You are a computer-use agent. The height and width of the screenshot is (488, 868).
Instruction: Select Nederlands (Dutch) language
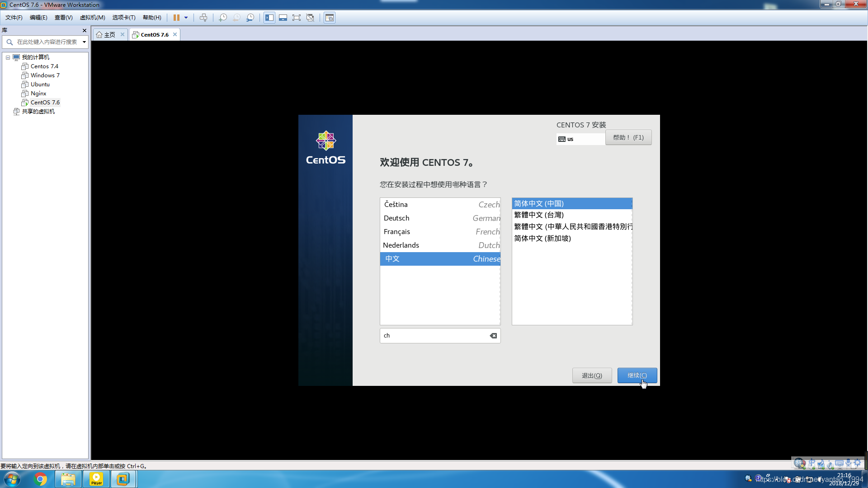coord(440,245)
